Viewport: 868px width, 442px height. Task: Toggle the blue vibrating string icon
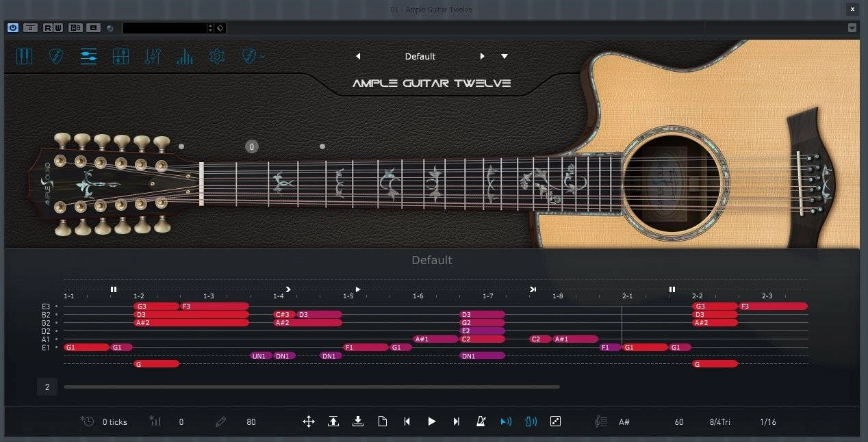(x=531, y=421)
